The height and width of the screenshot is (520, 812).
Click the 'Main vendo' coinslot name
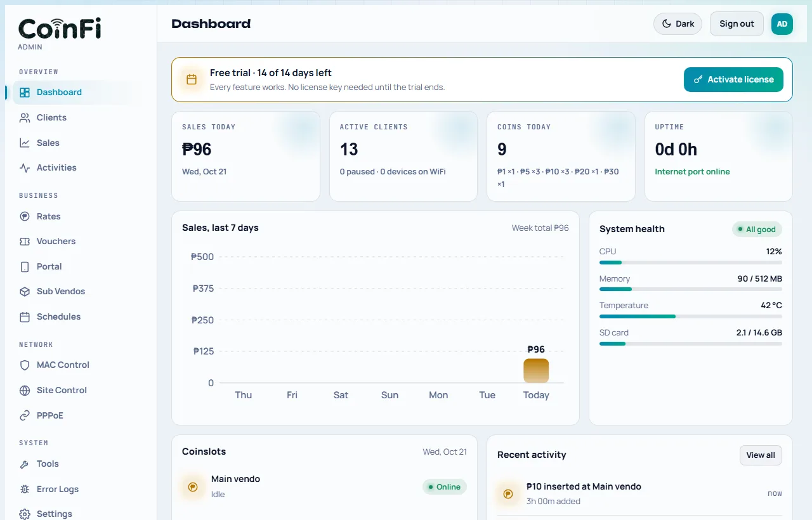[x=235, y=479]
